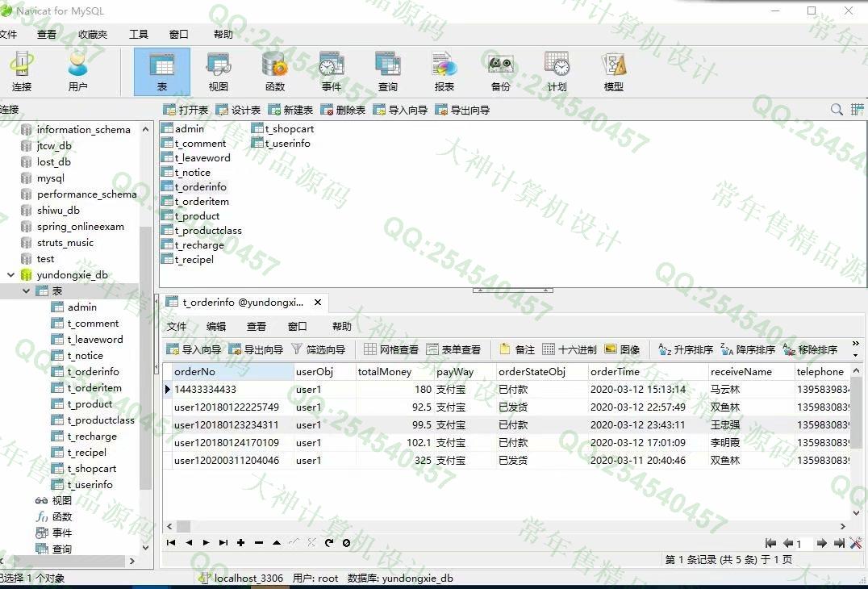Select the 函数 (Function) toolbar icon
The image size is (868, 589).
[x=274, y=72]
